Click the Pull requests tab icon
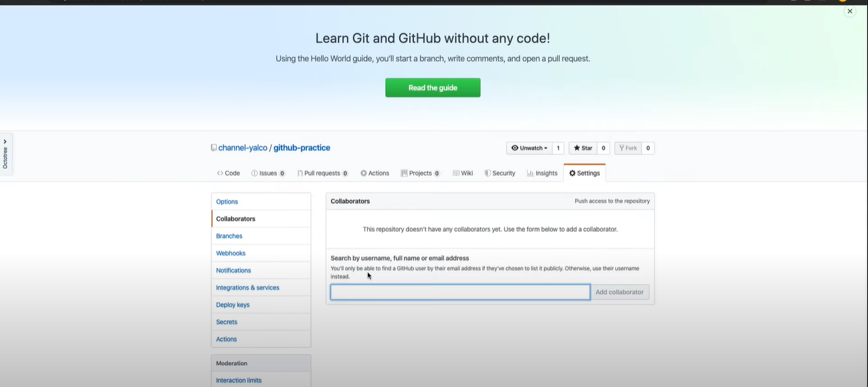Image resolution: width=868 pixels, height=387 pixels. [300, 173]
